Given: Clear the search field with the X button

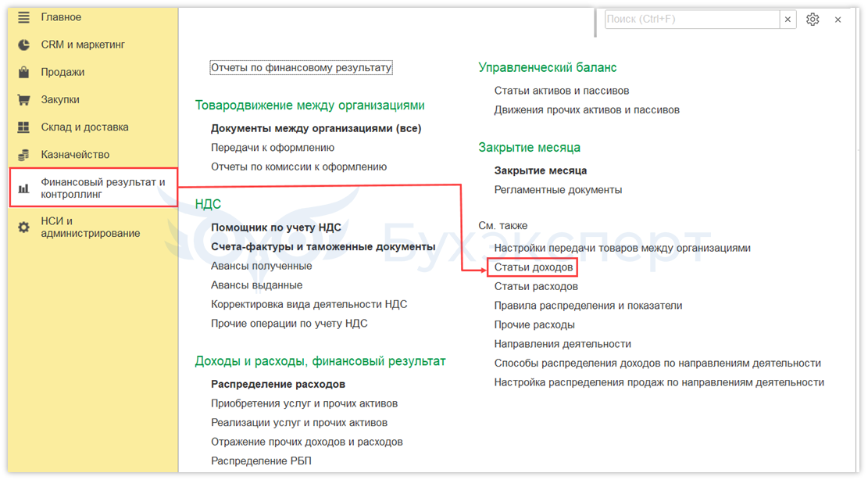Looking at the screenshot, I should (788, 20).
